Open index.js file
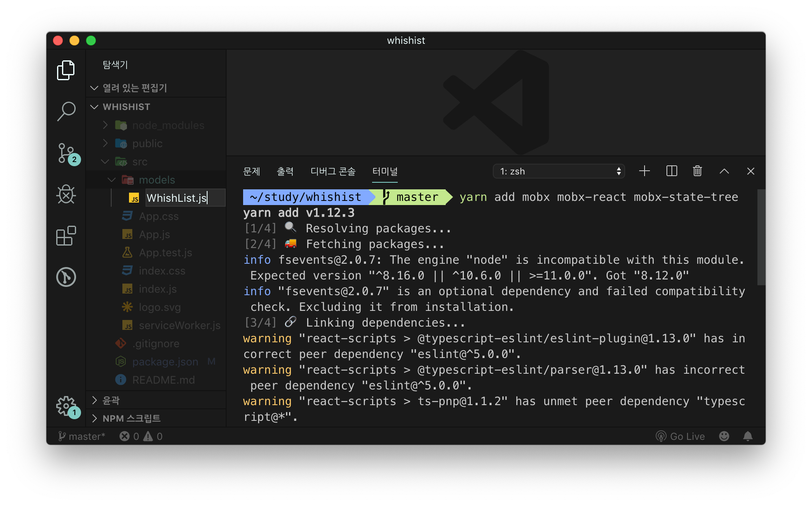Image resolution: width=812 pixels, height=506 pixels. pos(156,289)
